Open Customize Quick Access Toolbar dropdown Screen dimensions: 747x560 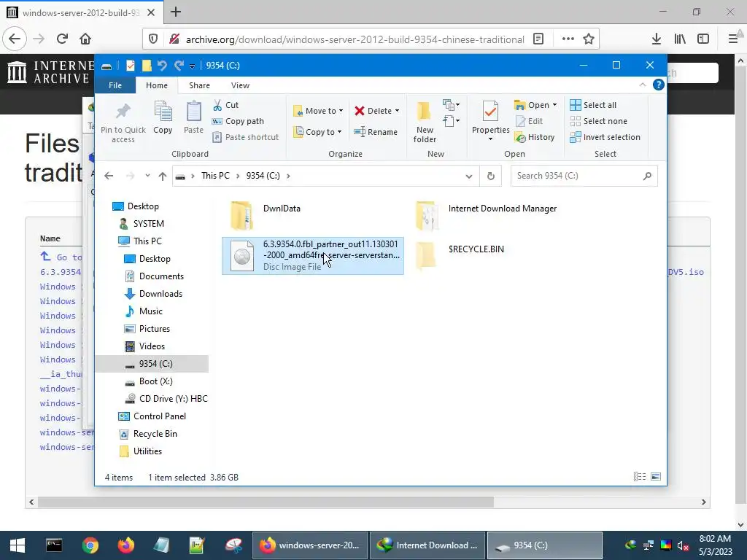[192, 66]
